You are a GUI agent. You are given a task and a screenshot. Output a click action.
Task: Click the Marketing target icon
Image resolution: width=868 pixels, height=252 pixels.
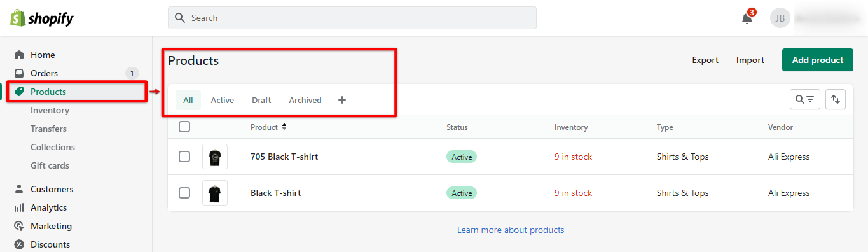(19, 226)
